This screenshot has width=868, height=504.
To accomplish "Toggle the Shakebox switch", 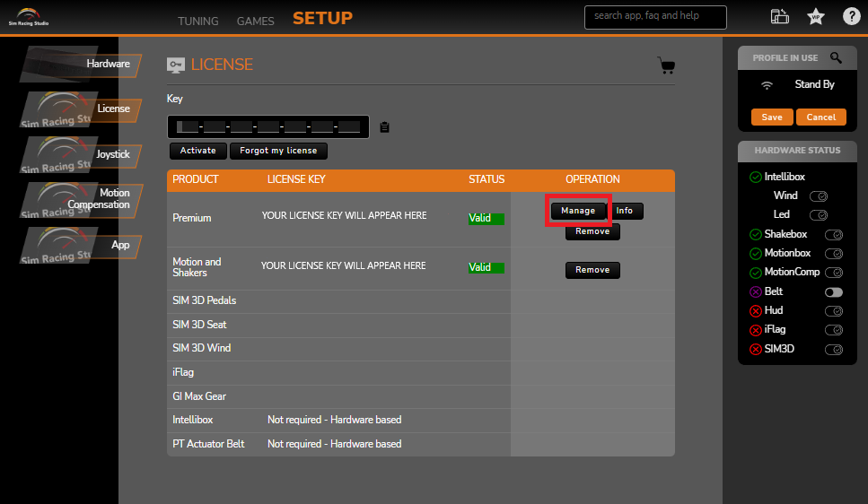I will [x=834, y=235].
